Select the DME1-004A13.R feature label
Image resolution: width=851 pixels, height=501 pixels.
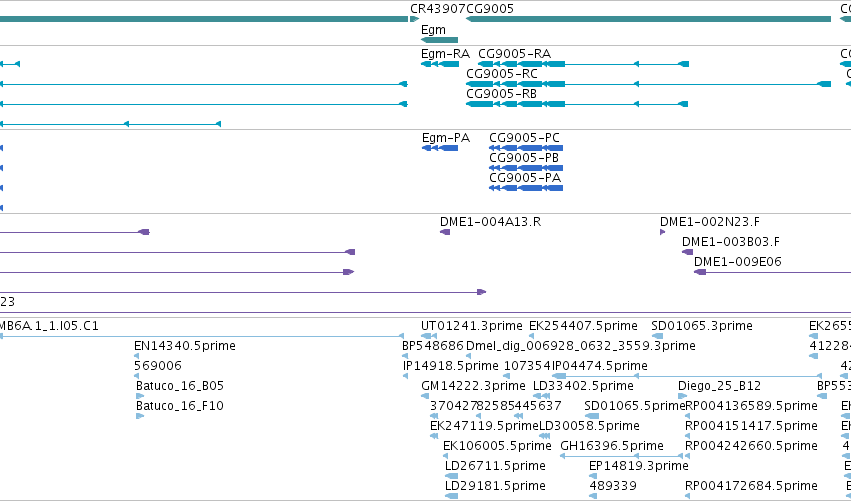491,222
